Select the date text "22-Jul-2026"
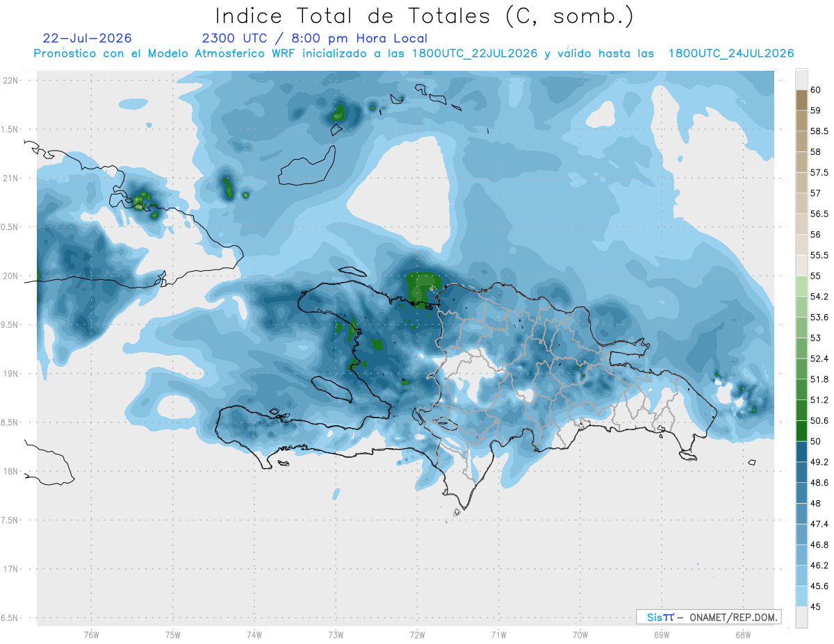Screen dimensions: 834x644 [x=88, y=38]
